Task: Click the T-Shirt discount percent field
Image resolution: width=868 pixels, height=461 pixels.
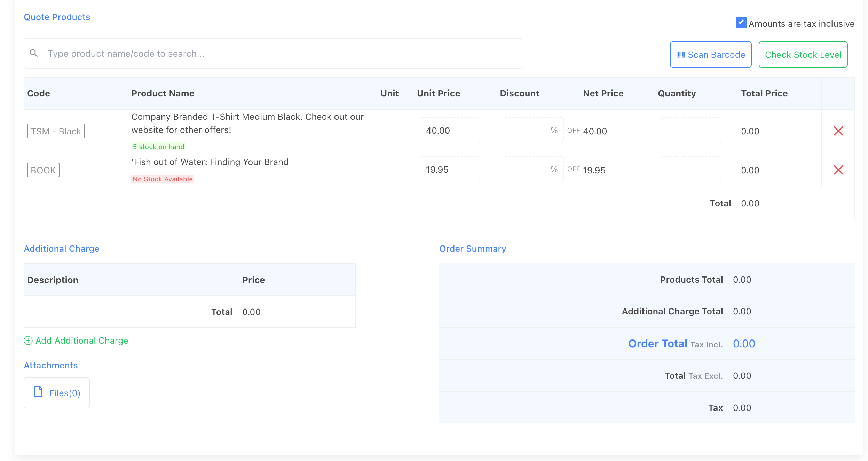Action: (529, 131)
